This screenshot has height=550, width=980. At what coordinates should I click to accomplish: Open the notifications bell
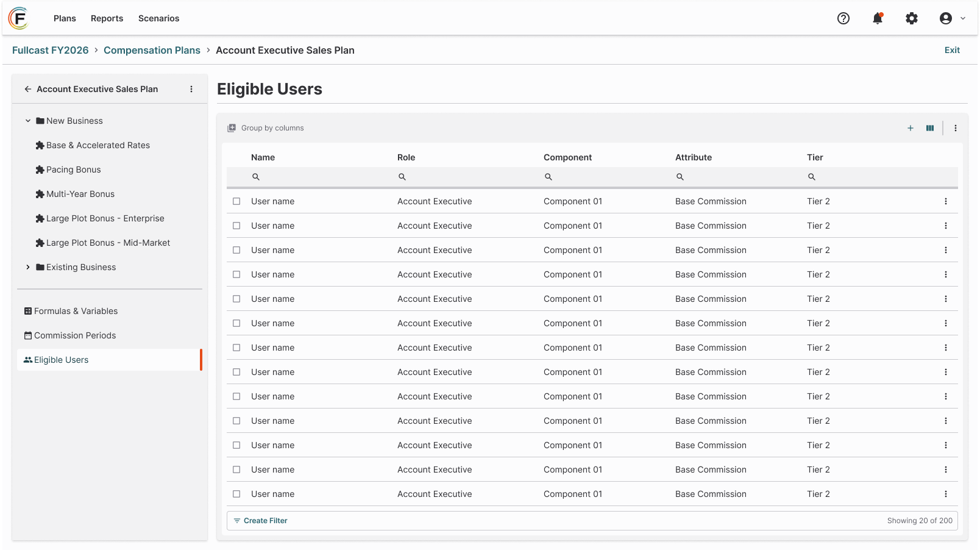click(x=878, y=18)
